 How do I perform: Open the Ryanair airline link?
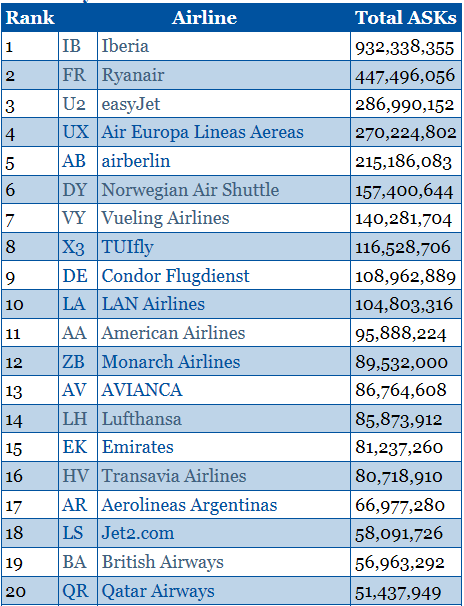click(133, 75)
